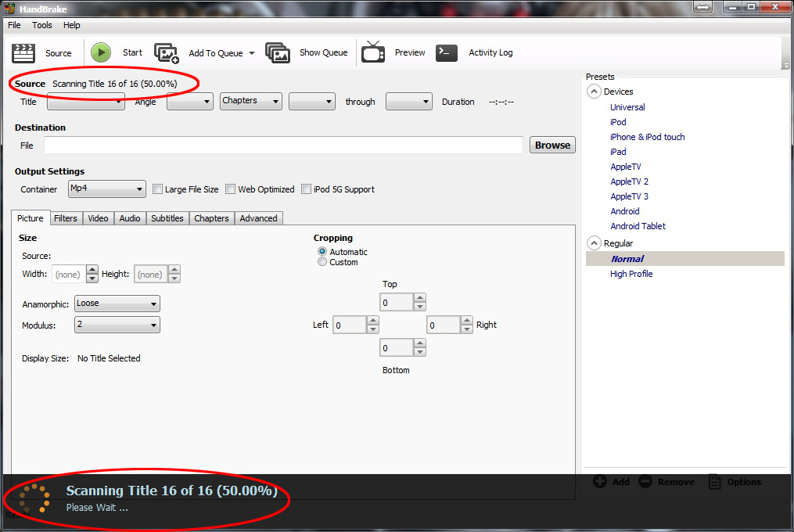Switch to the Video tab
The image size is (794, 532).
click(99, 218)
